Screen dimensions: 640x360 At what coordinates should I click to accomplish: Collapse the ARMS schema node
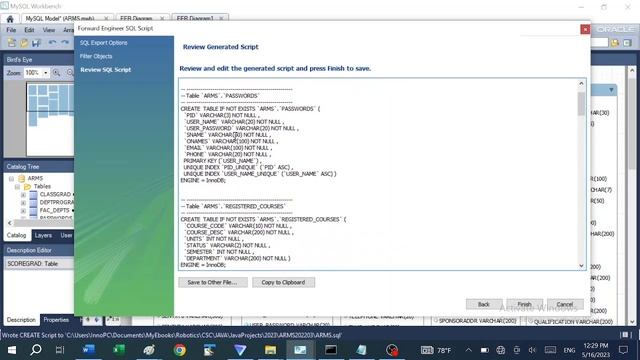tap(11, 179)
